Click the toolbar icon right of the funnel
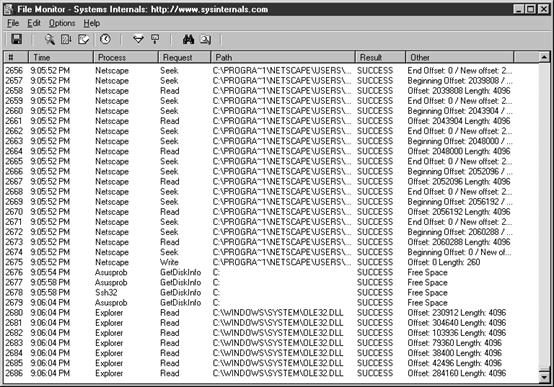This screenshot has width=554, height=387. click(155, 39)
